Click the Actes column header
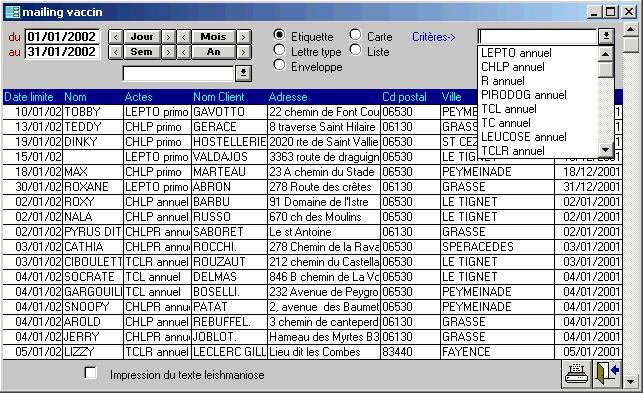 138,97
